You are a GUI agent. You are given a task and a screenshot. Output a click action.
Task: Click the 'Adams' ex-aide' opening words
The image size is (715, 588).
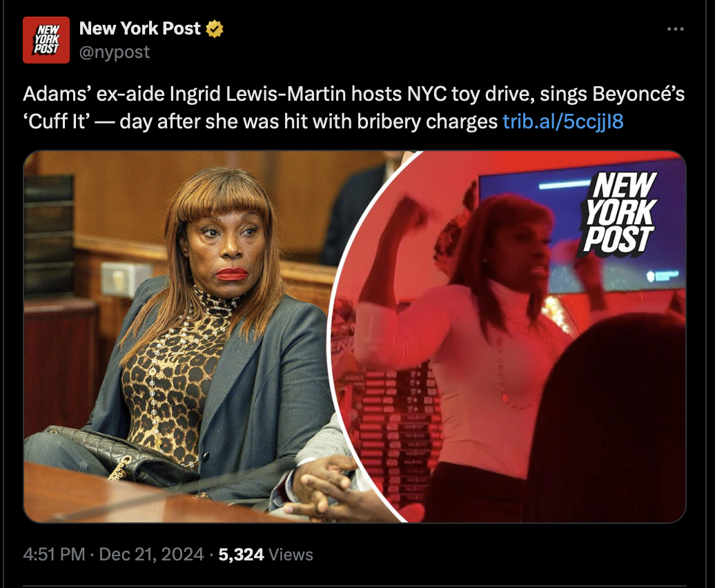(x=93, y=94)
